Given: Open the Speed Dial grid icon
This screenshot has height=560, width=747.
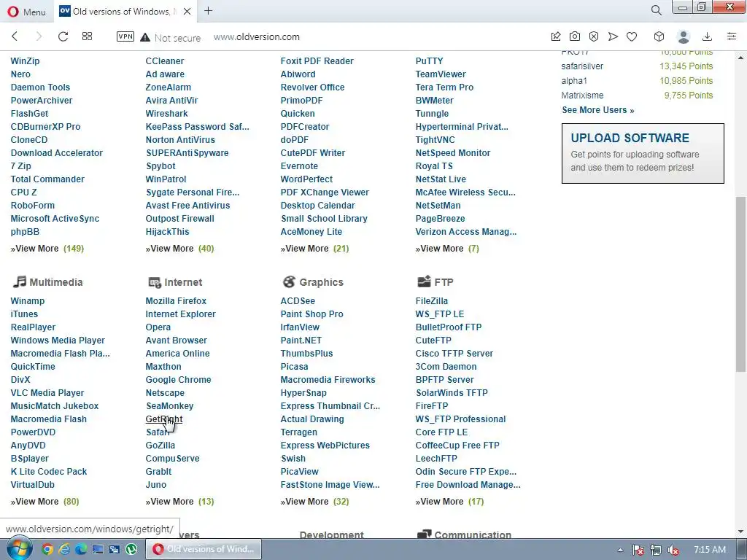Looking at the screenshot, I should click(x=88, y=36).
